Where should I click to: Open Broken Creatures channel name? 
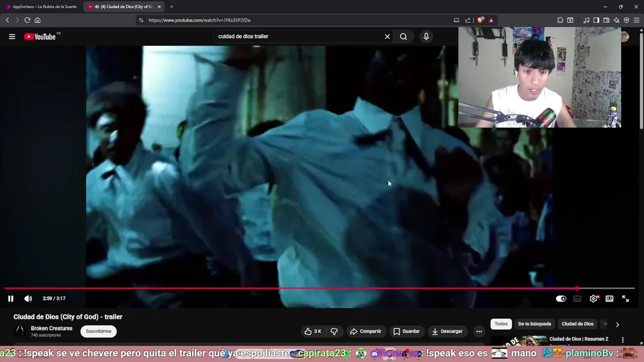(51, 328)
